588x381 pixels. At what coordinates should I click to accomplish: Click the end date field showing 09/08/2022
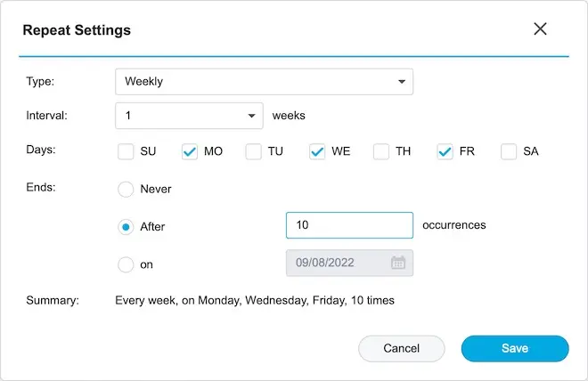coord(337,263)
